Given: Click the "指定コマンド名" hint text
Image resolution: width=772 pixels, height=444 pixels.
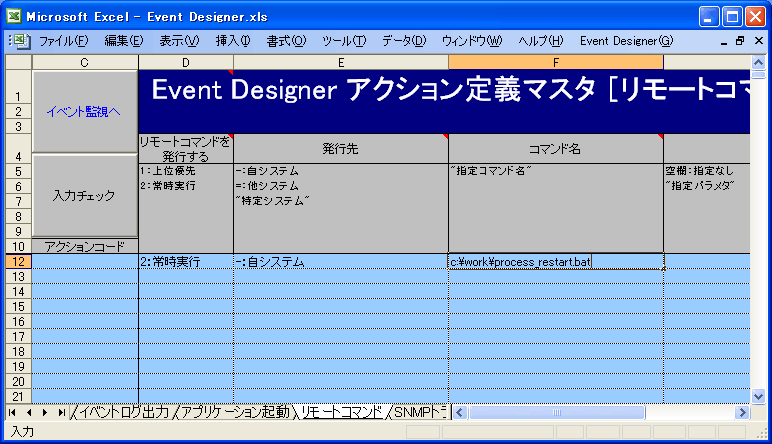Looking at the screenshot, I should 491,171.
